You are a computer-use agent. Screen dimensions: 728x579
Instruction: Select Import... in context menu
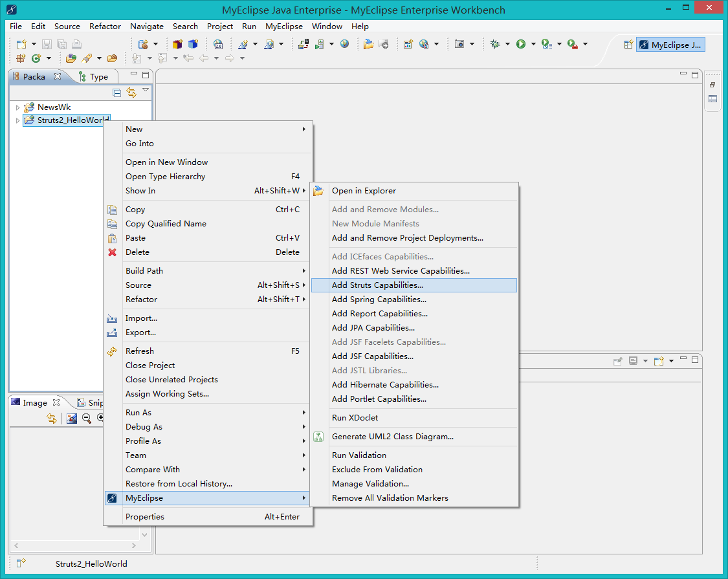coord(208,318)
